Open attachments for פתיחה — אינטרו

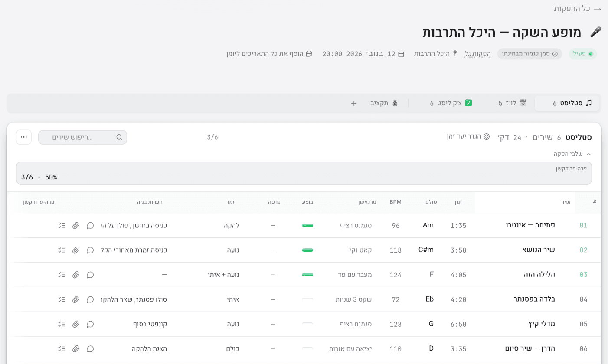click(x=76, y=225)
